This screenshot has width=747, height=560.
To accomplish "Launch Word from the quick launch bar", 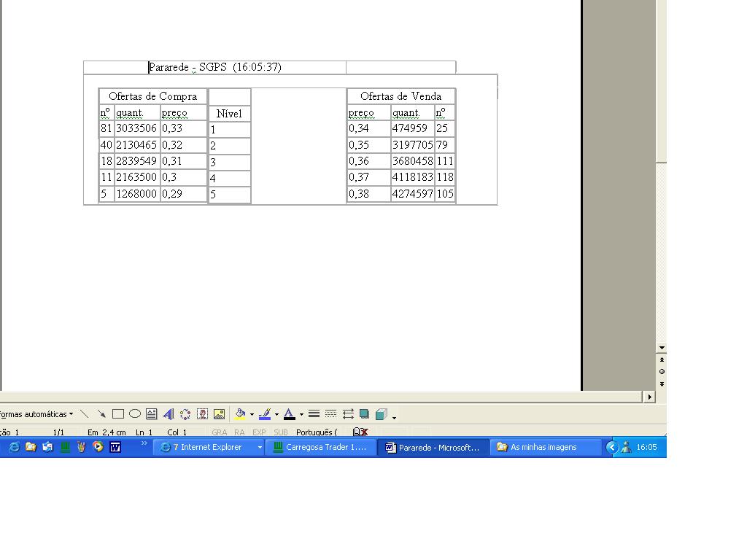I will click(115, 447).
